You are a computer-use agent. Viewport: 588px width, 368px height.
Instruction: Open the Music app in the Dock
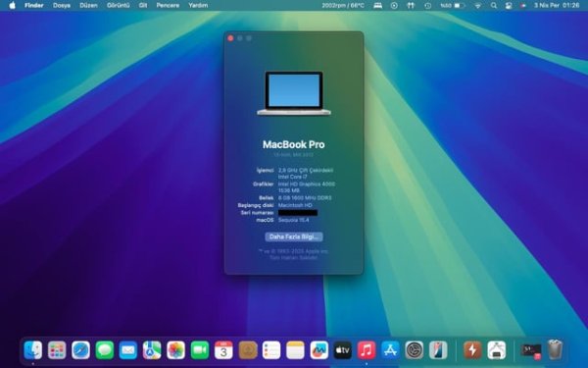point(367,350)
